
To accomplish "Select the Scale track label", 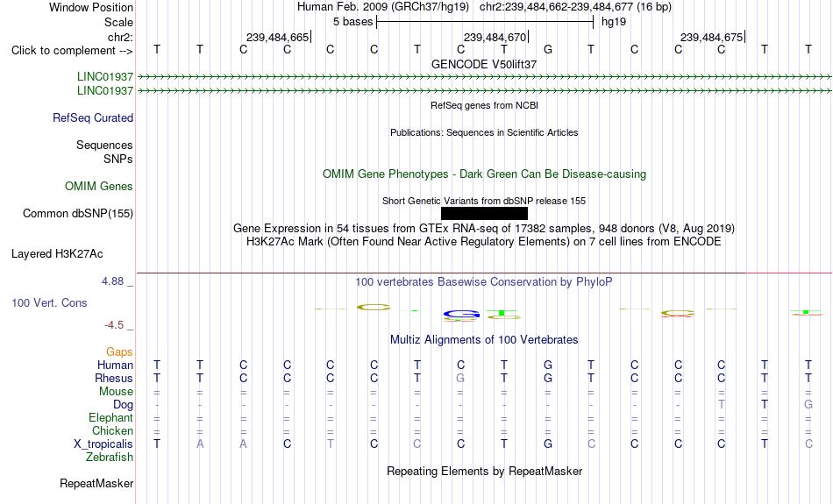I will 118,22.
